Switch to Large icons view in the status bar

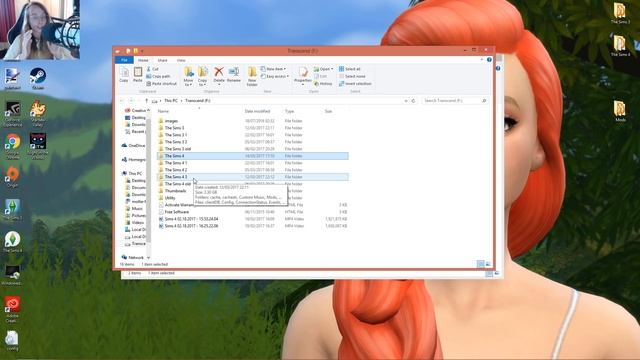488,264
